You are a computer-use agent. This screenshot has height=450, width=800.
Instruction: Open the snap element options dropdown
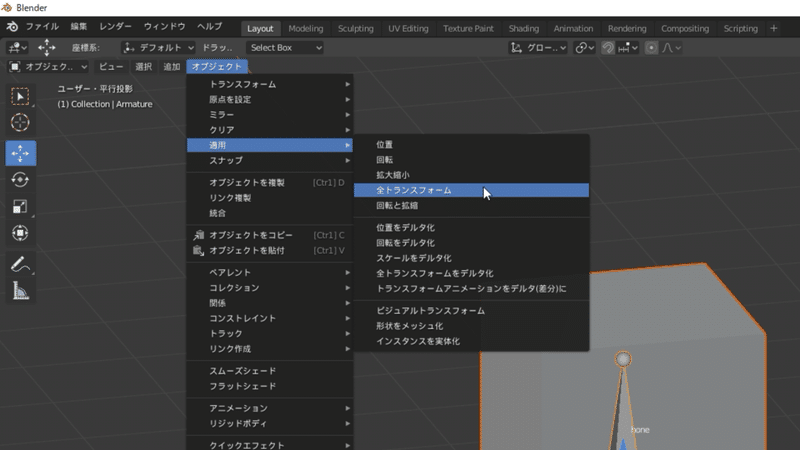tap(628, 48)
